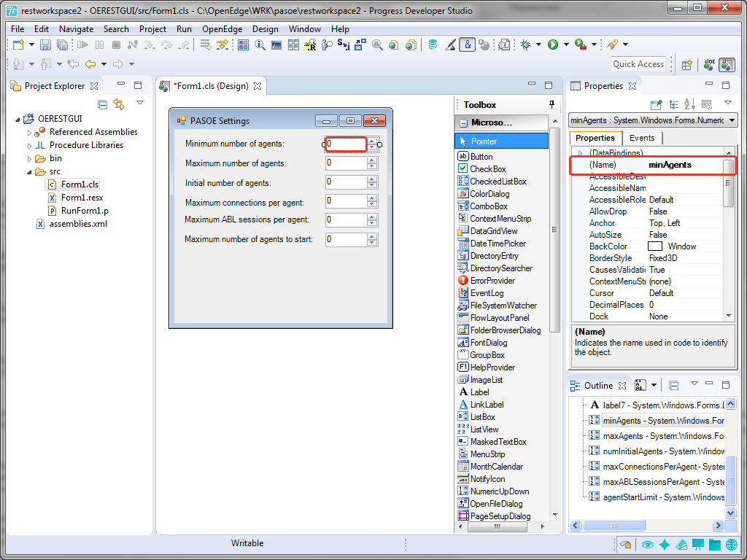Open the OpenEdge menu
This screenshot has width=747, height=560.
(x=222, y=29)
